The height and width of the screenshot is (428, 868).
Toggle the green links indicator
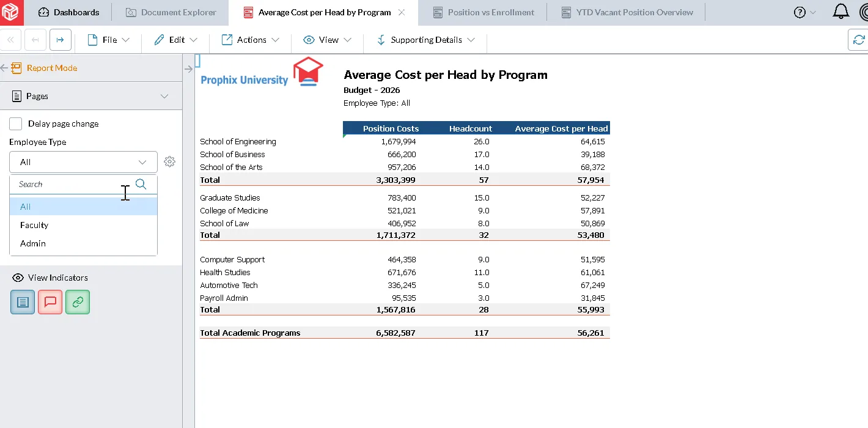click(78, 302)
